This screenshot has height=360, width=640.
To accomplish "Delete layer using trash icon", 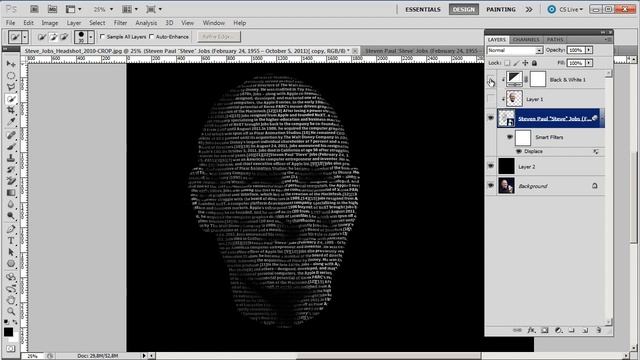I will coord(599,330).
